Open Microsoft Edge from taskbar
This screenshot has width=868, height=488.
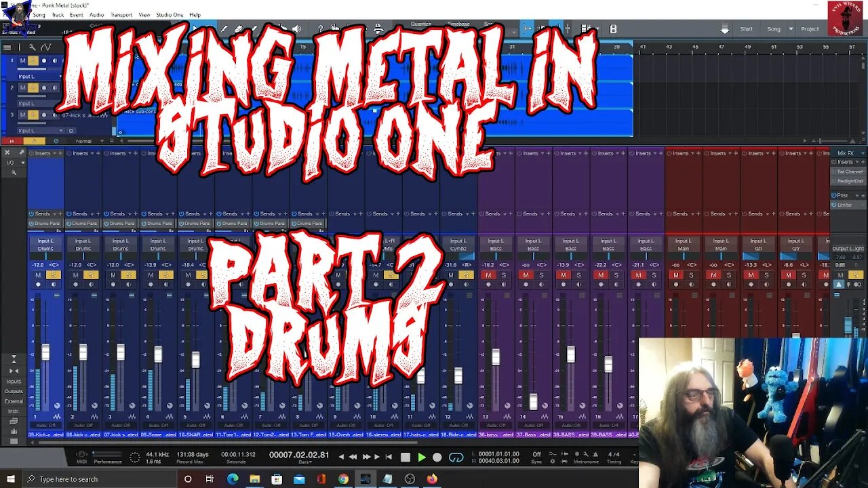(x=232, y=479)
